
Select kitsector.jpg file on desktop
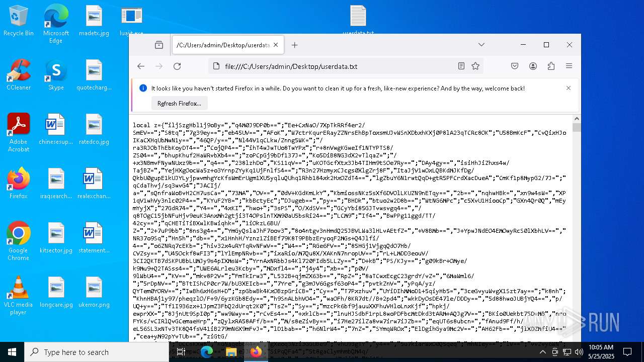pyautogui.click(x=56, y=238)
